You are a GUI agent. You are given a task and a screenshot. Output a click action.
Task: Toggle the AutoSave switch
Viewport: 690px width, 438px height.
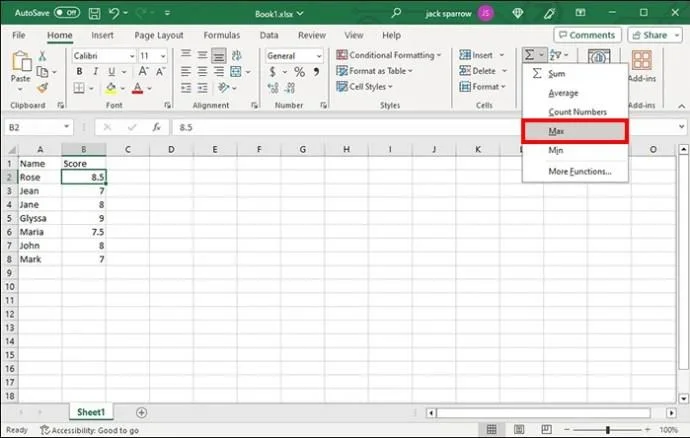click(x=66, y=12)
